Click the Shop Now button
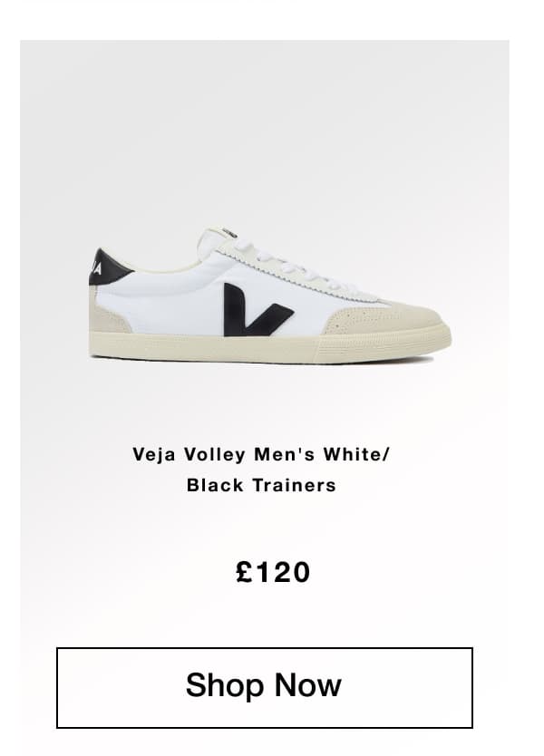This screenshot has width=544, height=756. [x=264, y=687]
